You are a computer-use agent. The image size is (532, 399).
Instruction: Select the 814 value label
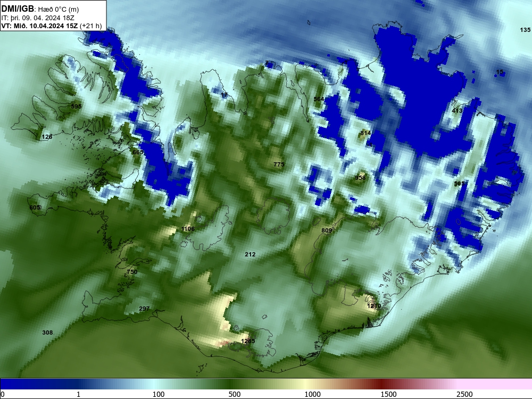tap(365, 134)
